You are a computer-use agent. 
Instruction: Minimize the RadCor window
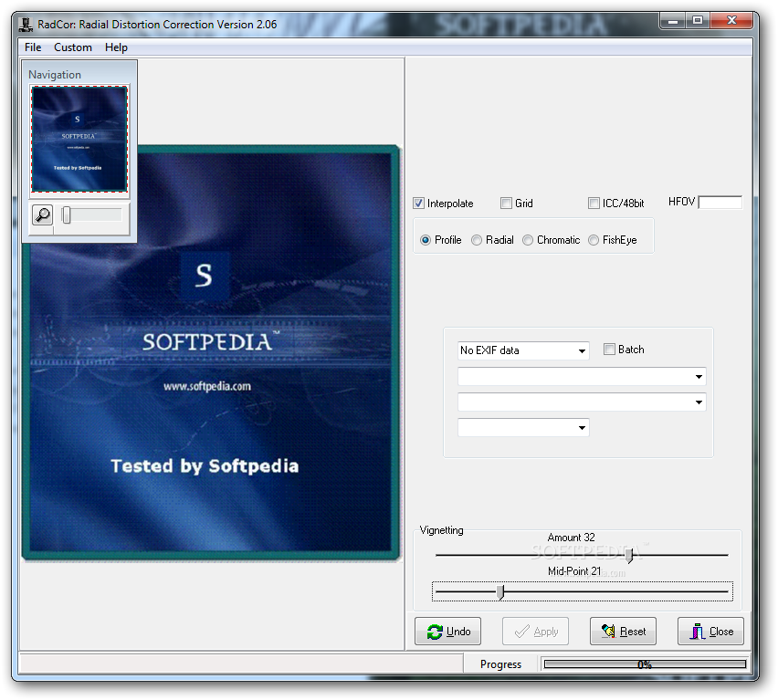point(673,21)
